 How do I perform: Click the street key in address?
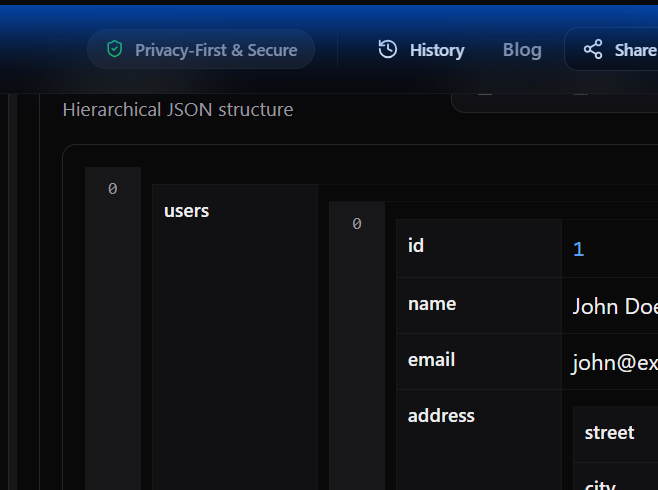pos(609,433)
